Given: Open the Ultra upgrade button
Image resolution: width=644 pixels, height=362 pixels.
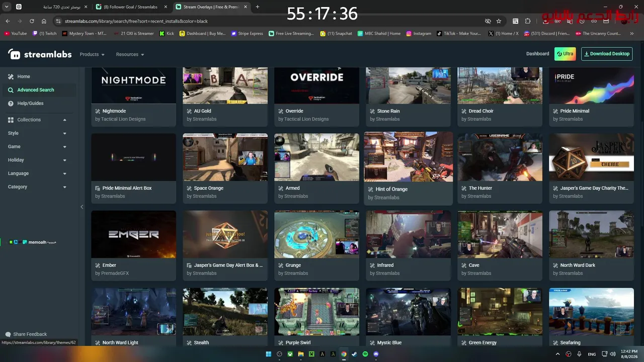Looking at the screenshot, I should 565,54.
